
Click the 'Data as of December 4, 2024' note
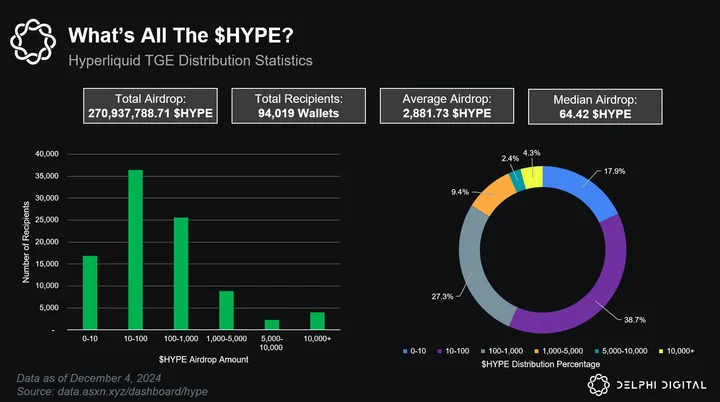click(x=89, y=378)
